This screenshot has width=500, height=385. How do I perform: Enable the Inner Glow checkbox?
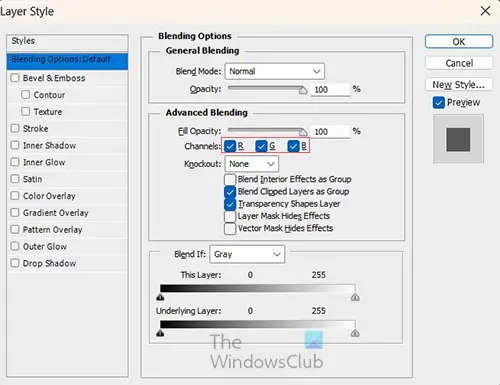coord(15,162)
